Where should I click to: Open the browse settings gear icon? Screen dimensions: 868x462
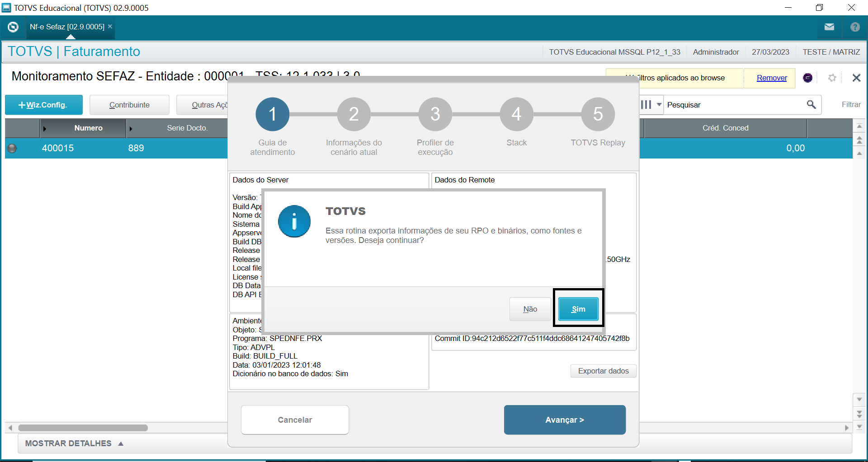[832, 78]
